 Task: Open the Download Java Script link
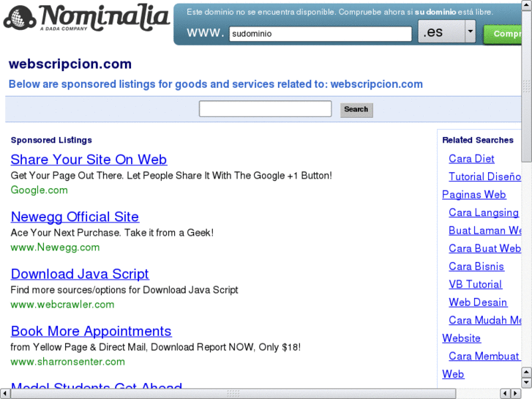(80, 274)
